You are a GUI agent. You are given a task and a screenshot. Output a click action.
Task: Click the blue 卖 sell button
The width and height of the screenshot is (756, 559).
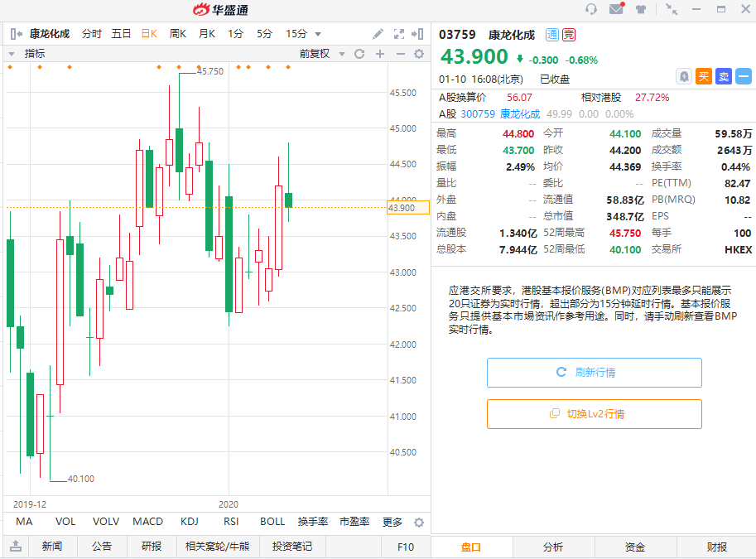pyautogui.click(x=724, y=77)
